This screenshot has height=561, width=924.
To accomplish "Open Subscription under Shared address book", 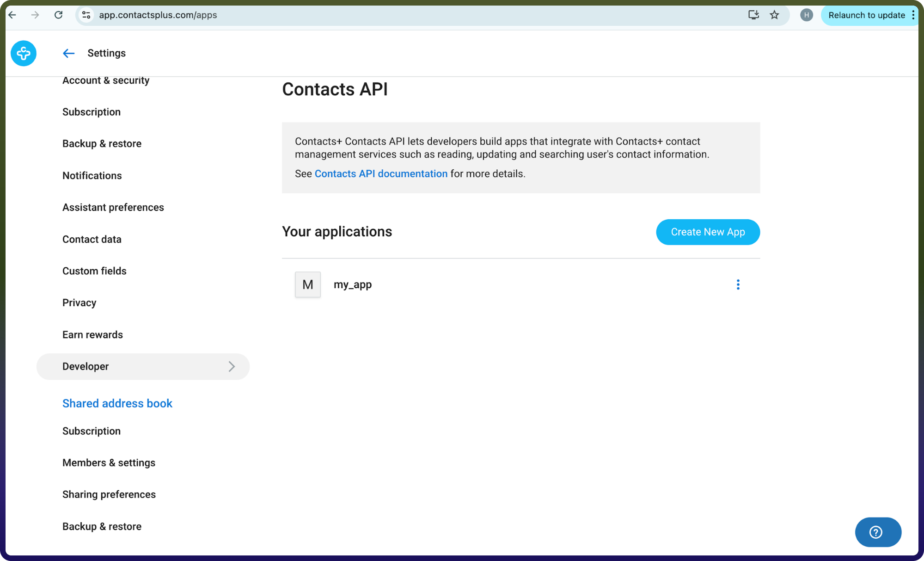I will coord(92,431).
